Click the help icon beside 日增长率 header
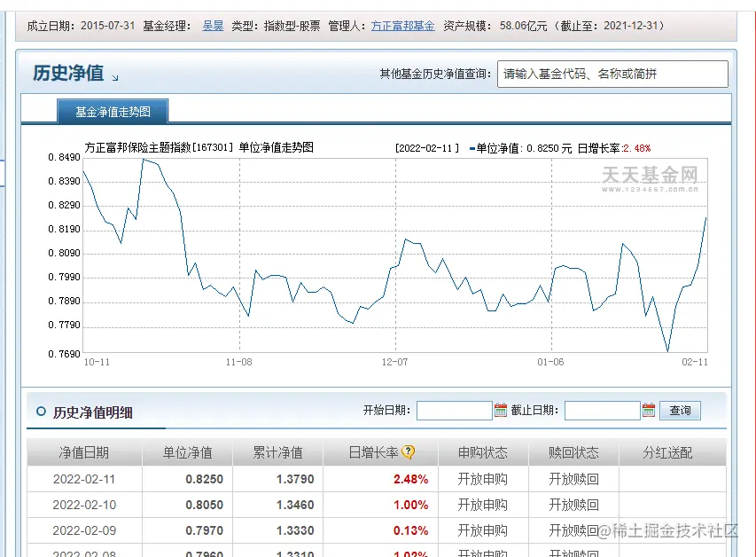The image size is (756, 557). coord(408,452)
